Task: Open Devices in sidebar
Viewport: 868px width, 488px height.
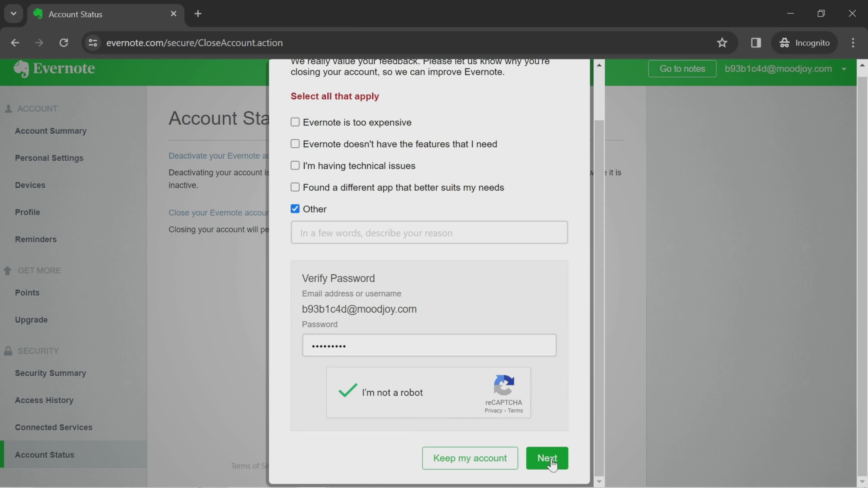Action: point(30,185)
